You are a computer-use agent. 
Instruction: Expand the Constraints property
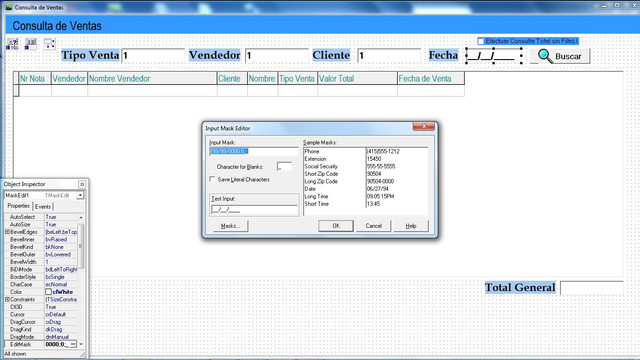click(7, 300)
